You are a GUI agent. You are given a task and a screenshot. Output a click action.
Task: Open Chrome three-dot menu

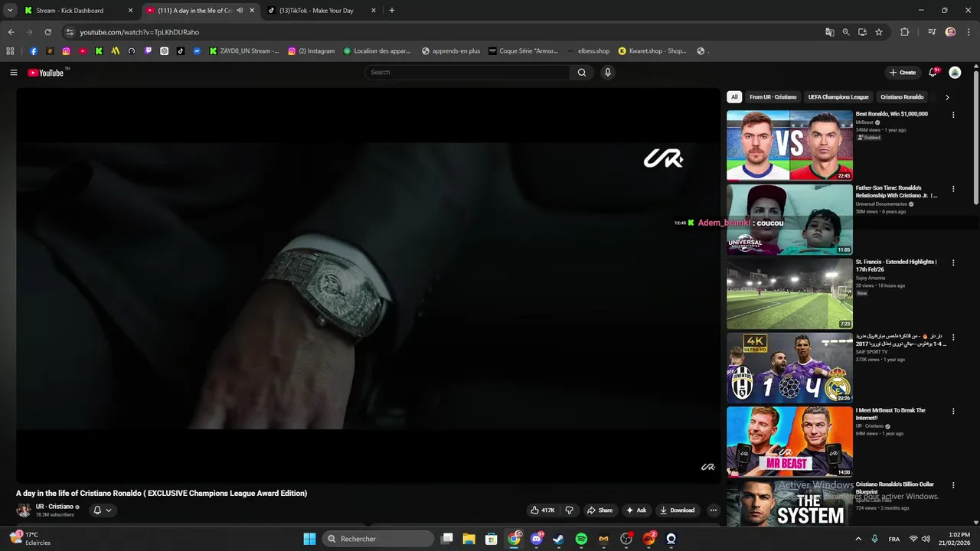[968, 32]
